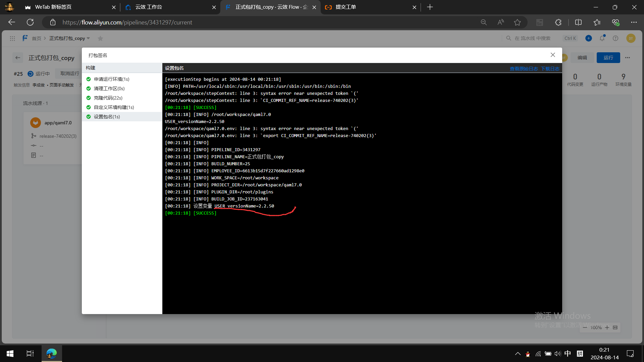Screen dimensions: 644x362
Task: Open Task View on taskbar
Action: point(30,354)
